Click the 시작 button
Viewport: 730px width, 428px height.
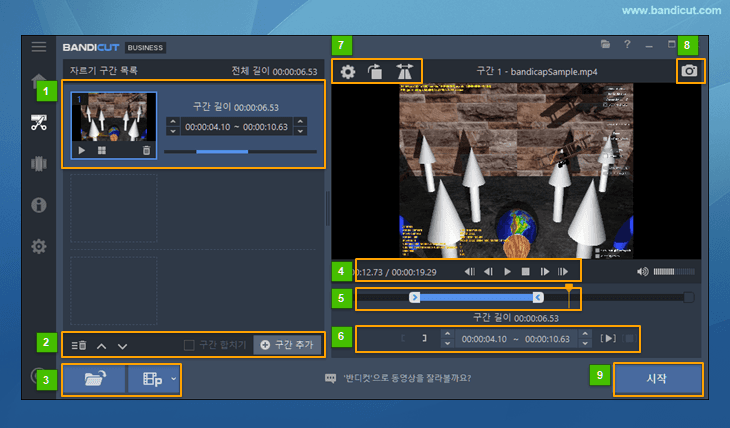pyautogui.click(x=657, y=379)
